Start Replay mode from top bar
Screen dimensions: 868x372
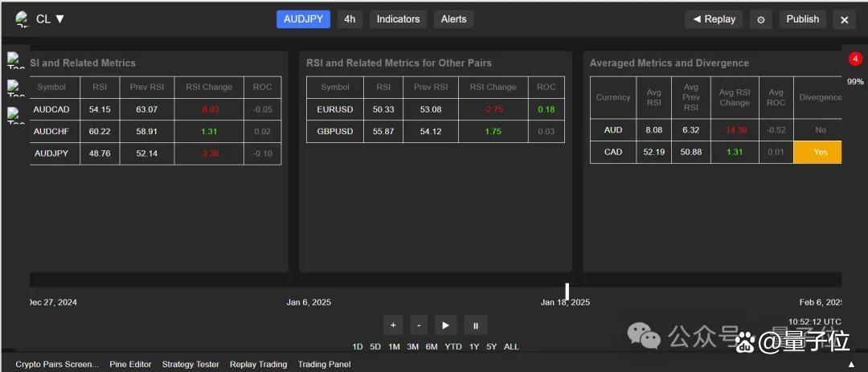[714, 19]
